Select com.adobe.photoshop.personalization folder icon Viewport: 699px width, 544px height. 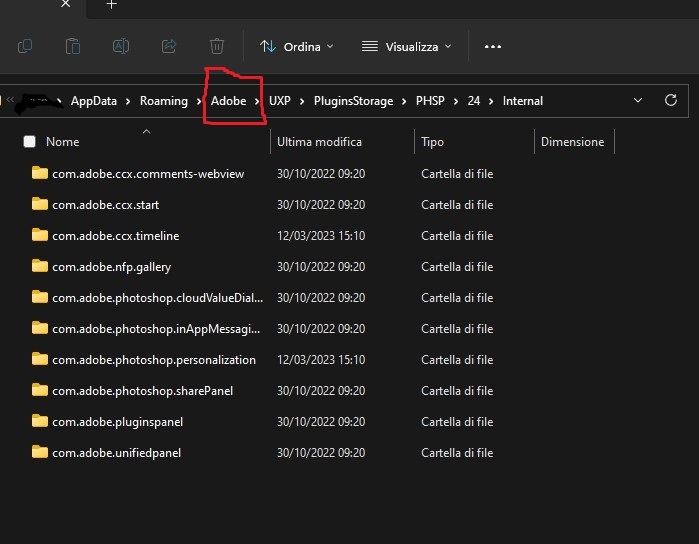click(x=40, y=359)
